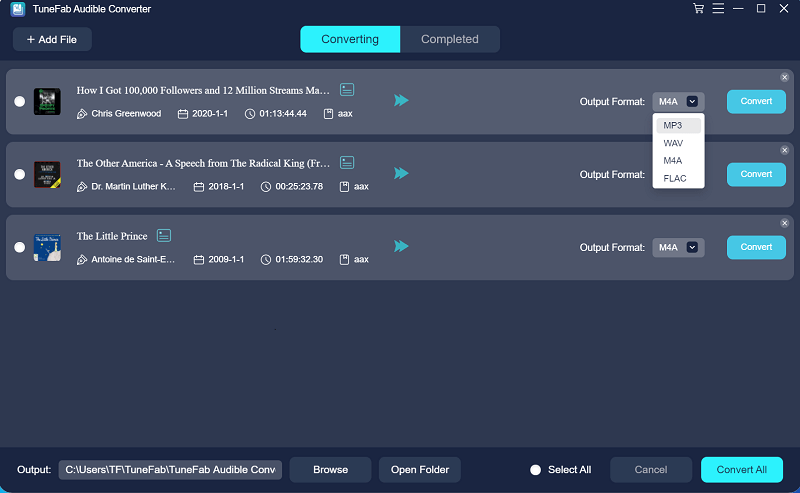Click tag editor icon beside How I Got 100,000 Followers
The width and height of the screenshot is (800, 493).
[x=347, y=90]
